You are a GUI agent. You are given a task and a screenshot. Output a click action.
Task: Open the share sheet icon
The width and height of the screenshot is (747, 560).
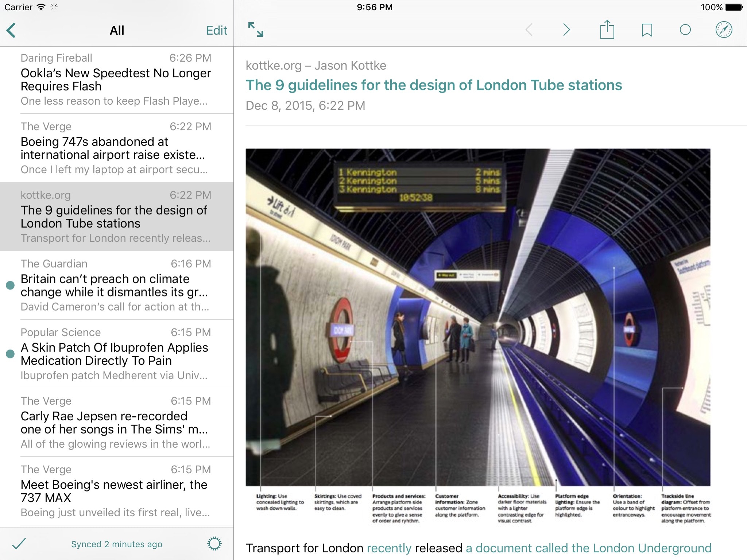click(x=607, y=29)
